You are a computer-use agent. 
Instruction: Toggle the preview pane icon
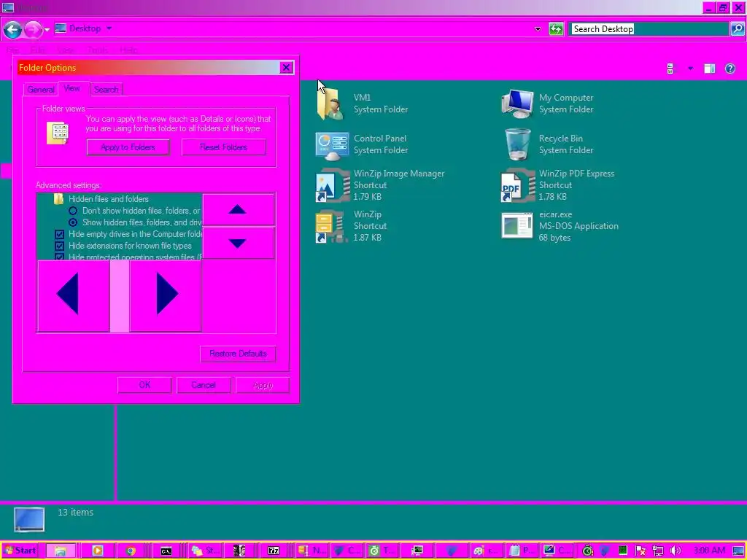tap(709, 69)
